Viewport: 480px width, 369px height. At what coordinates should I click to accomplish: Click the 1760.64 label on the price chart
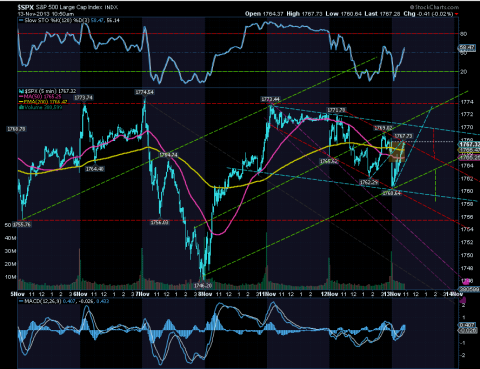click(391, 193)
